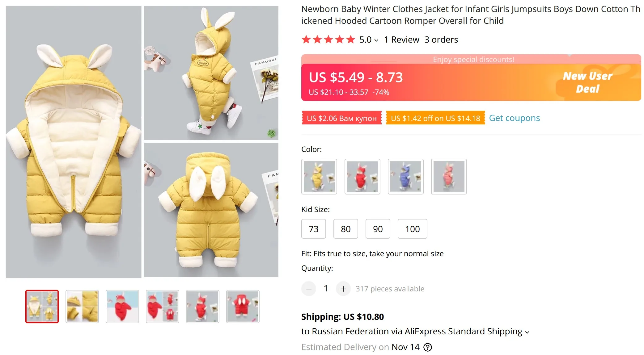Expand the 5.0 rating breakdown chevron
644x355 pixels.
(376, 40)
